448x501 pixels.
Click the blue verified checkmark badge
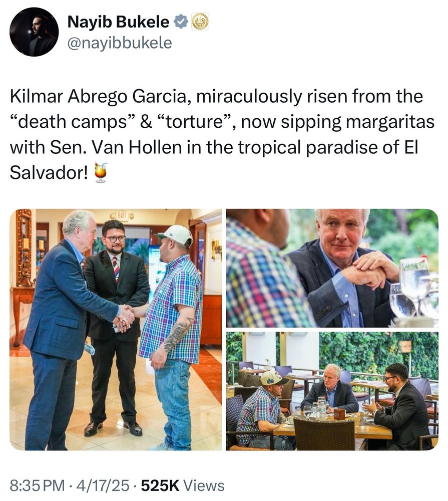[x=181, y=22]
